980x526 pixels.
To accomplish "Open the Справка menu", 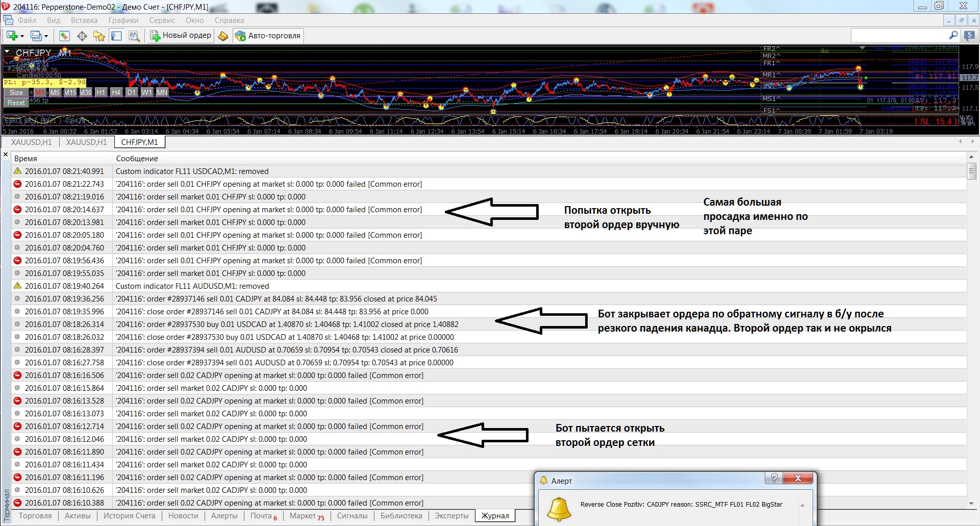I will click(x=229, y=20).
